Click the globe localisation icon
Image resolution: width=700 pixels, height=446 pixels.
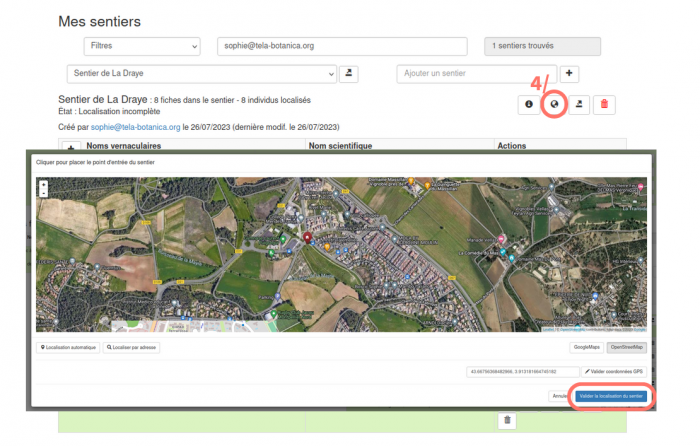click(x=554, y=104)
